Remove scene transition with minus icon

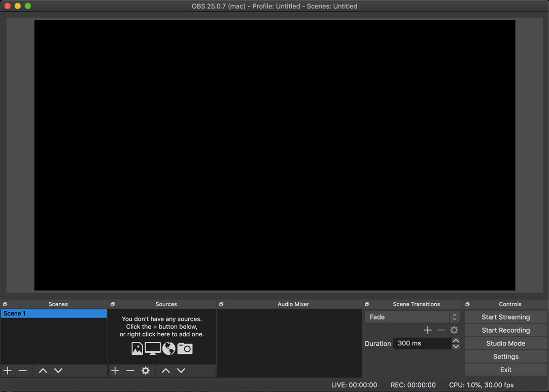point(441,330)
